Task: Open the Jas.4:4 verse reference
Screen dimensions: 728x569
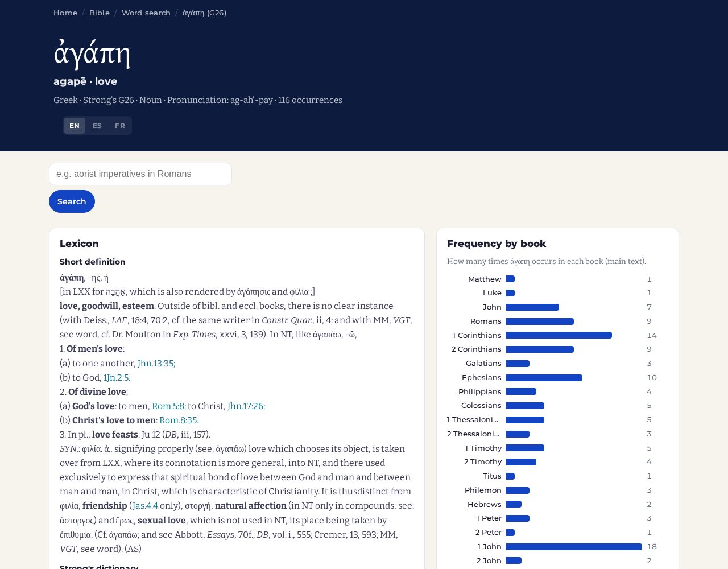Action: click(x=145, y=505)
